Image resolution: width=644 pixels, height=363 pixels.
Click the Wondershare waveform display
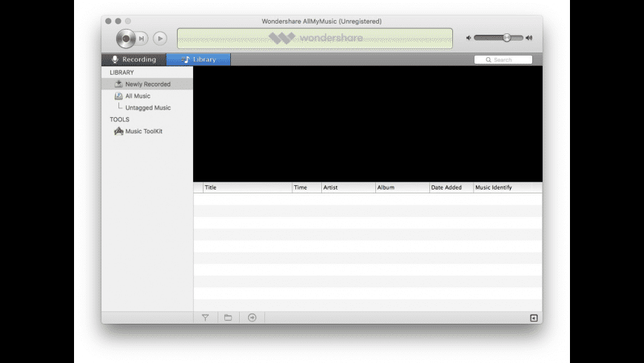click(315, 39)
